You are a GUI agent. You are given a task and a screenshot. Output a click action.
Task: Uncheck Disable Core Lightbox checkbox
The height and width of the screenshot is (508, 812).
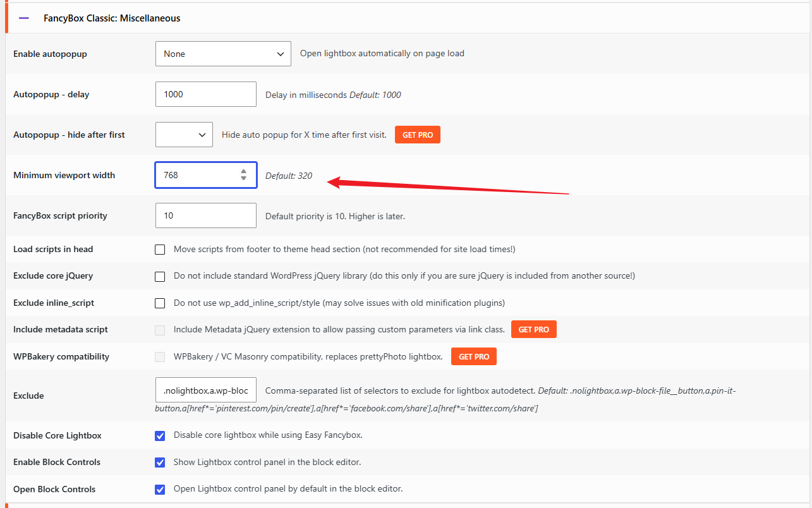[x=160, y=435]
